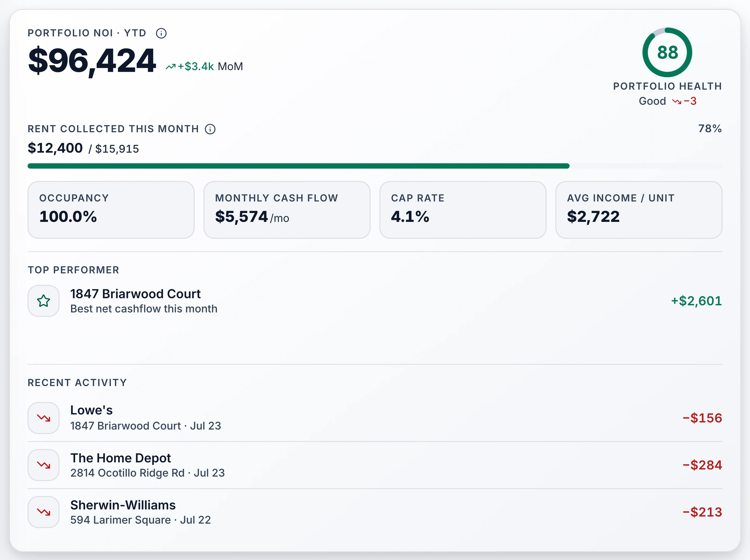Open the Occupancy 100.0% card

click(x=111, y=210)
